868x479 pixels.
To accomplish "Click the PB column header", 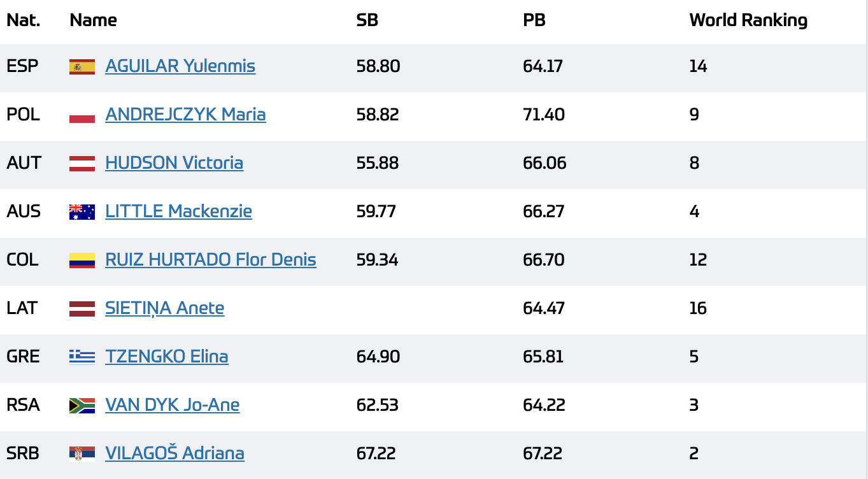I will click(534, 20).
